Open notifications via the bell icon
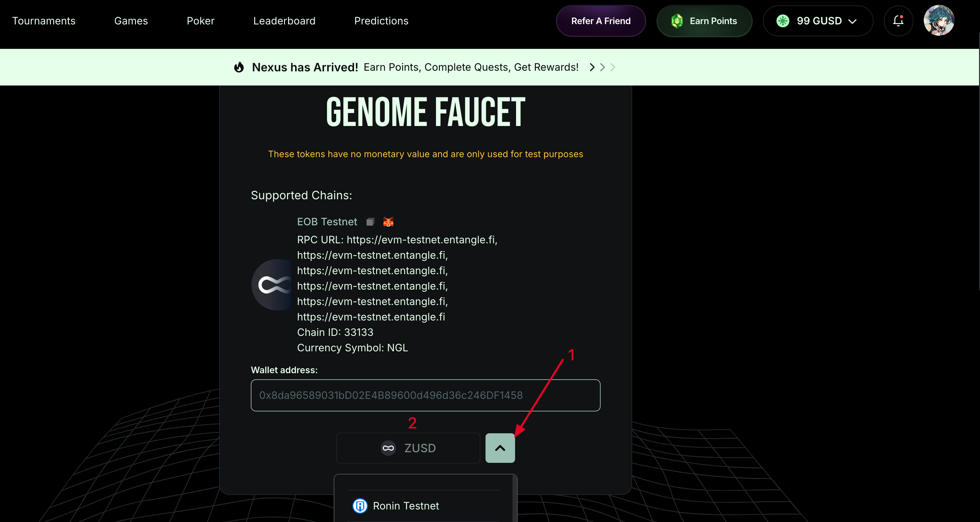Image resolution: width=980 pixels, height=522 pixels. (x=898, y=21)
